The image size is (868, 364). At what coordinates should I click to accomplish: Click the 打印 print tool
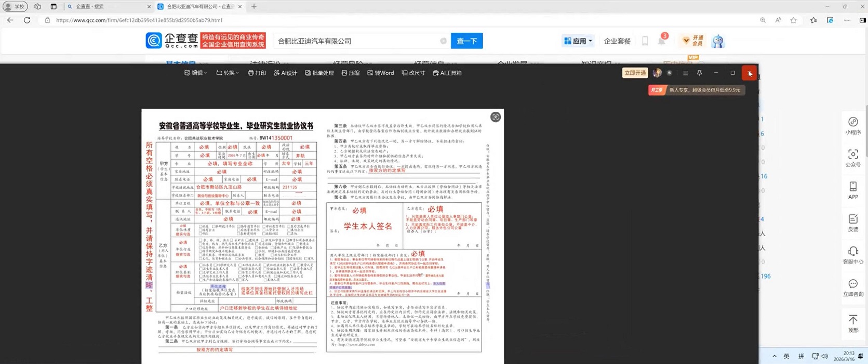point(257,73)
